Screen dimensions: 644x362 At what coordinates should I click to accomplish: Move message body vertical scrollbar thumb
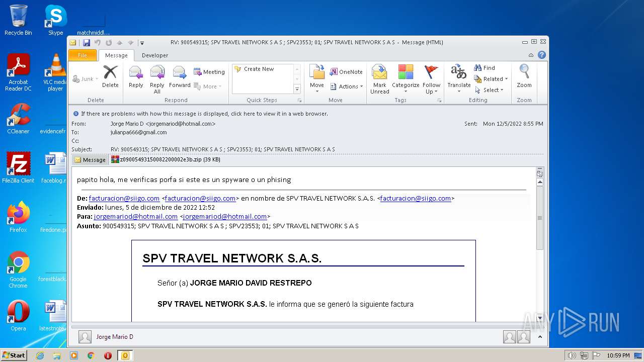tap(540, 218)
